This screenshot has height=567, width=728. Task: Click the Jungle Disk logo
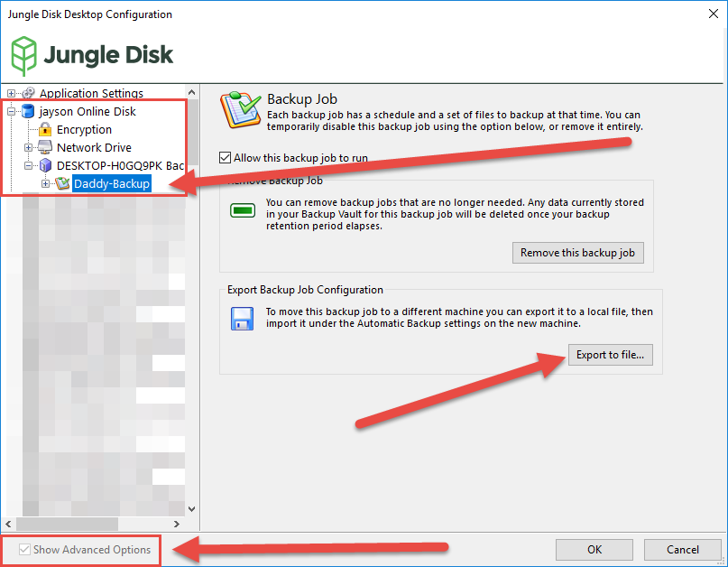[92, 55]
